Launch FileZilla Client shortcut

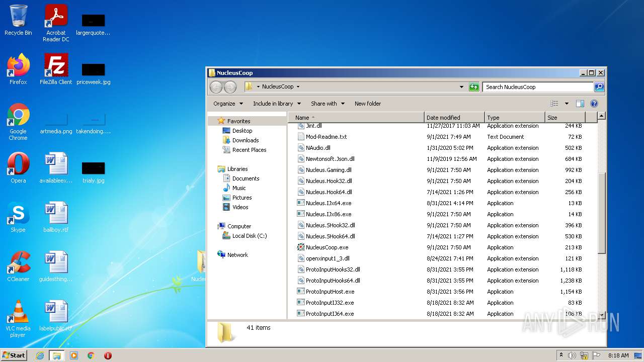[56, 69]
